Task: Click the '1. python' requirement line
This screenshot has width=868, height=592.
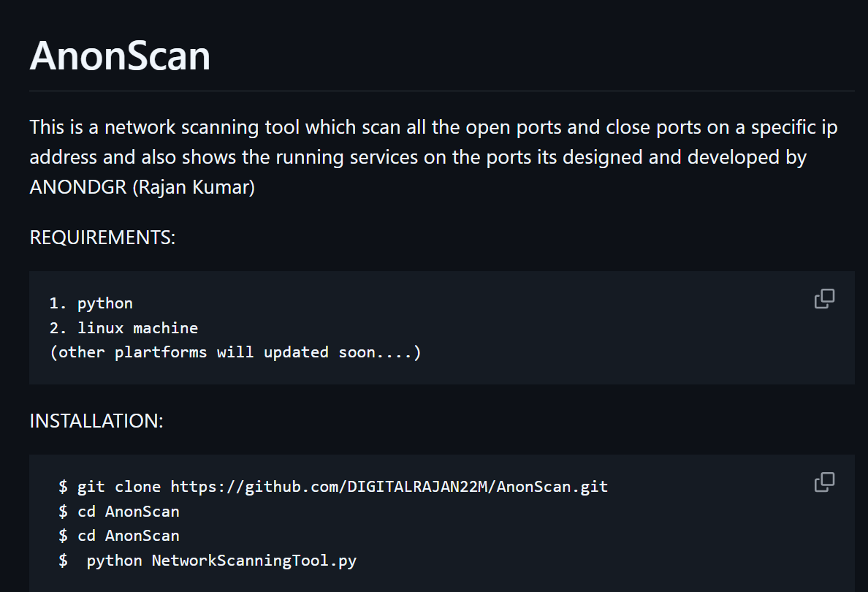Action: (91, 303)
